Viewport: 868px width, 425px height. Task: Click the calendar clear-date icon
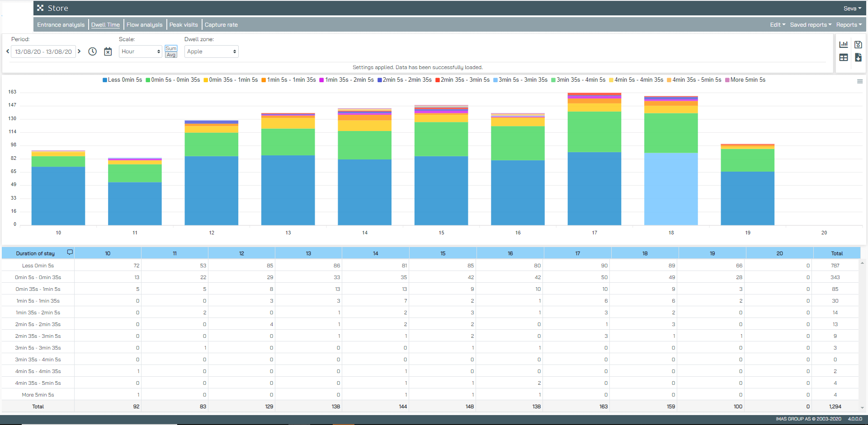[108, 51]
